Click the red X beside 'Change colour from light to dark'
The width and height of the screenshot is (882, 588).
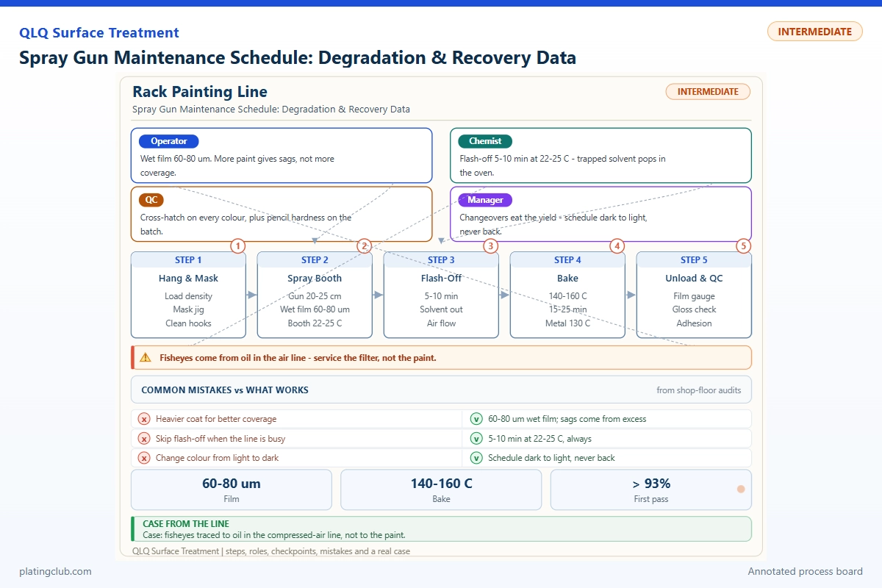point(144,458)
